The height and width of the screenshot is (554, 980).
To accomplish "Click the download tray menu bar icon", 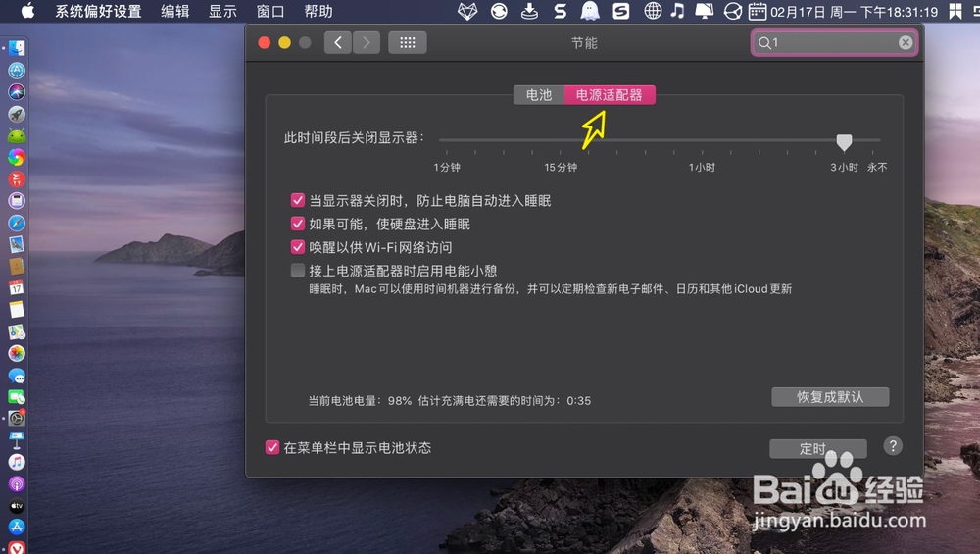I will click(x=529, y=11).
